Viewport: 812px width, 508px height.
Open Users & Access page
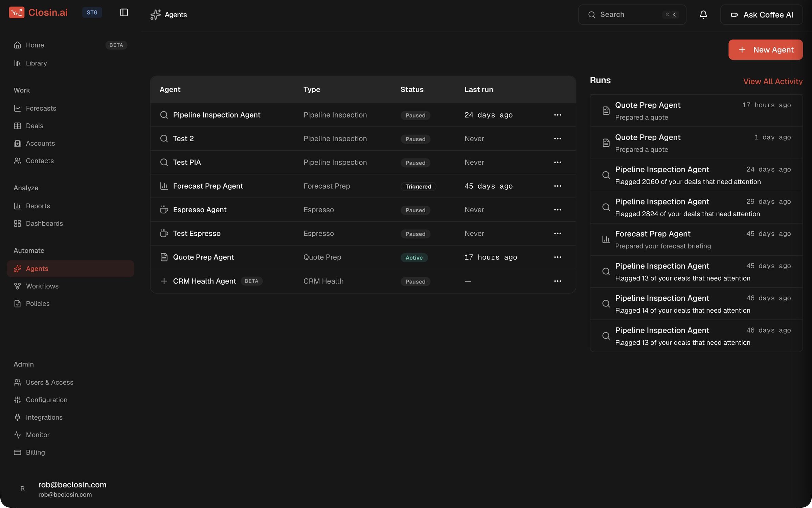(70, 382)
